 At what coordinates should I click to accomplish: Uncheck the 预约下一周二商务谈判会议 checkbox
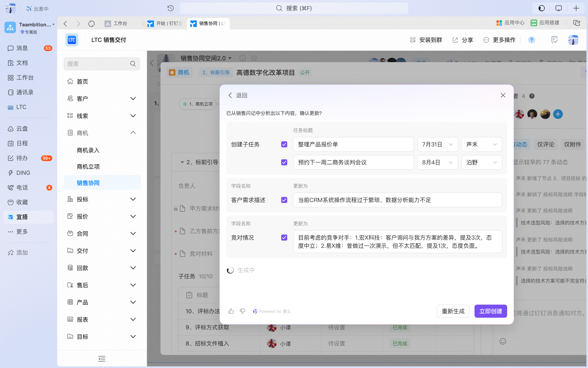284,162
